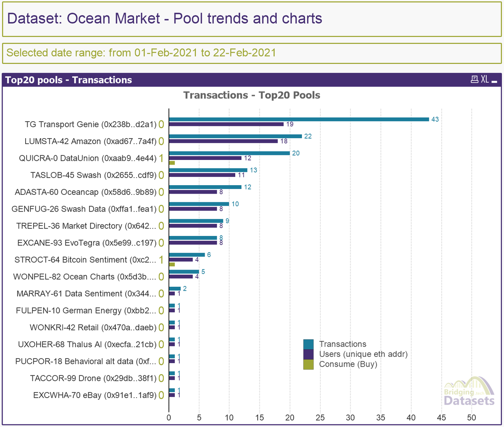504x427 pixels.
Task: Select the 'TACCOR-99 Drone' pool label
Action: [93, 378]
